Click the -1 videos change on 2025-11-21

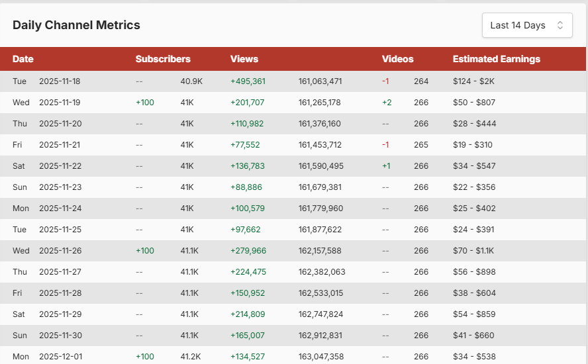(x=385, y=145)
